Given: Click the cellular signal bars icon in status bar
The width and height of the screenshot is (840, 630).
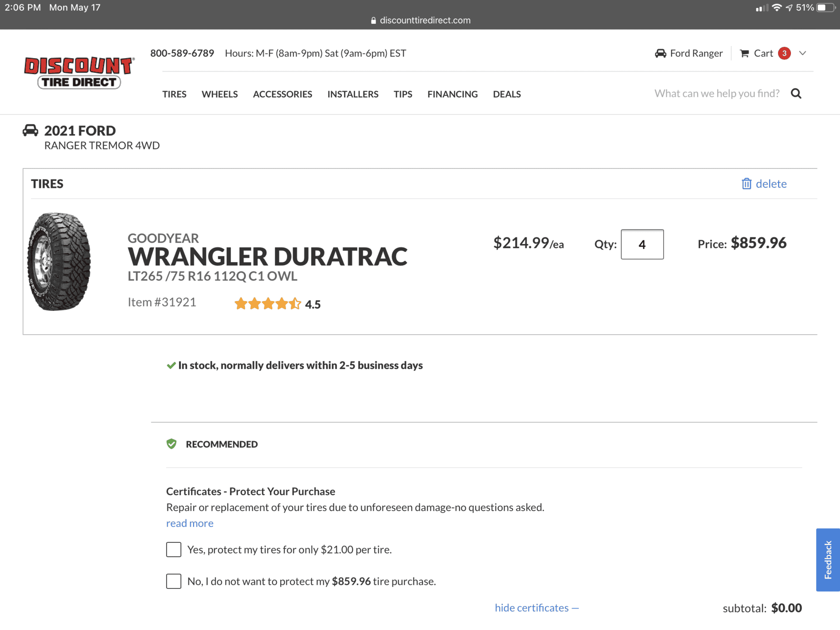Looking at the screenshot, I should pos(761,8).
